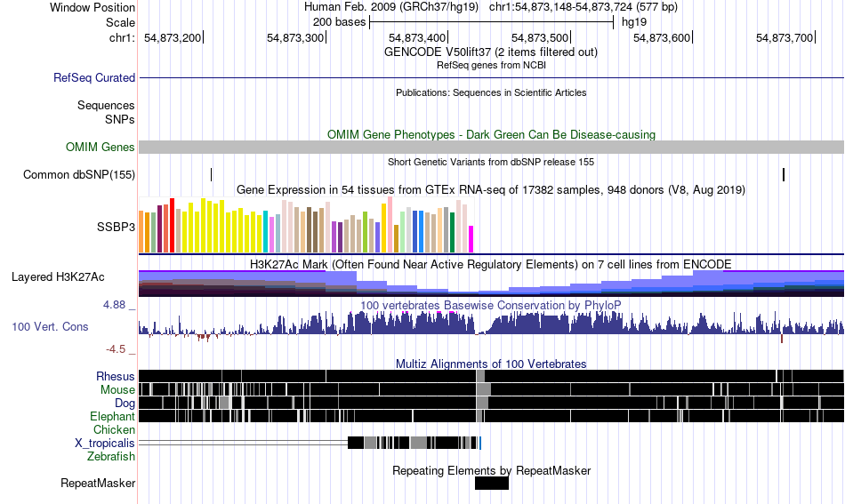Click the gray gap in the Mouse alignment
This screenshot has width=845, height=504.
483,389
